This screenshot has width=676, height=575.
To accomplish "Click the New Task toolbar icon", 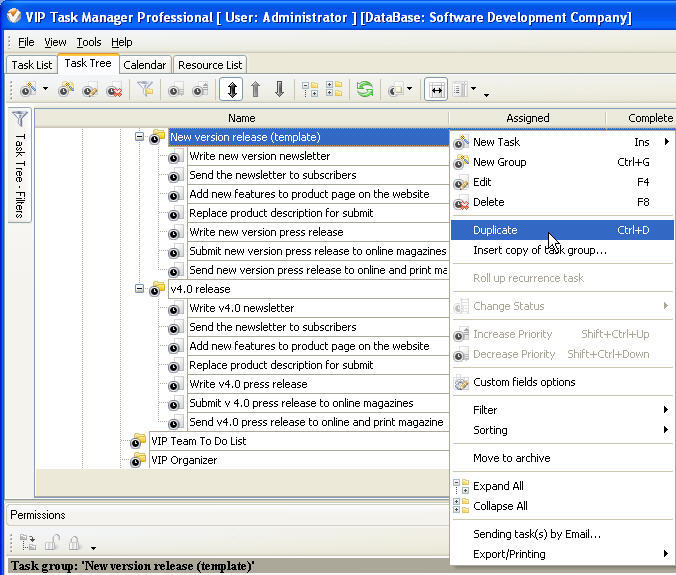I will click(28, 89).
